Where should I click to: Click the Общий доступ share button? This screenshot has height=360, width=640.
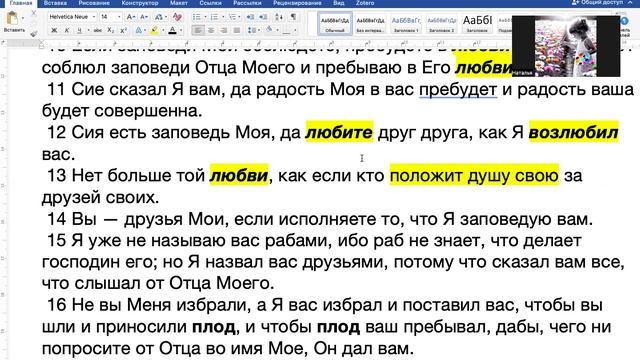pos(598,3)
